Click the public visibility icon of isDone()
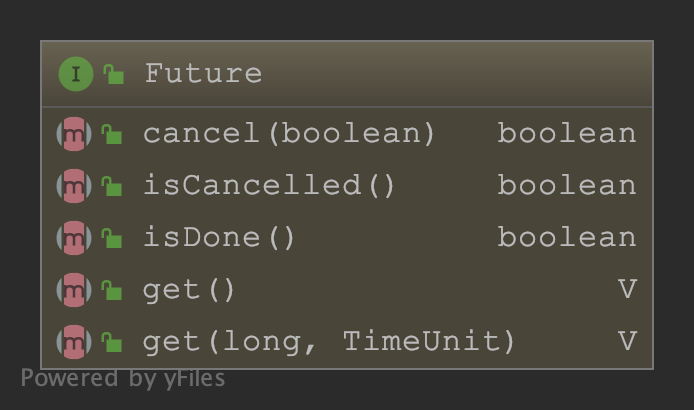694x410 pixels. [112, 239]
